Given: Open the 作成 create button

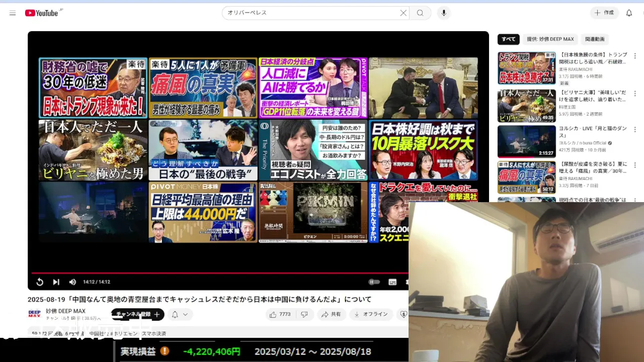Looking at the screenshot, I should (604, 13).
